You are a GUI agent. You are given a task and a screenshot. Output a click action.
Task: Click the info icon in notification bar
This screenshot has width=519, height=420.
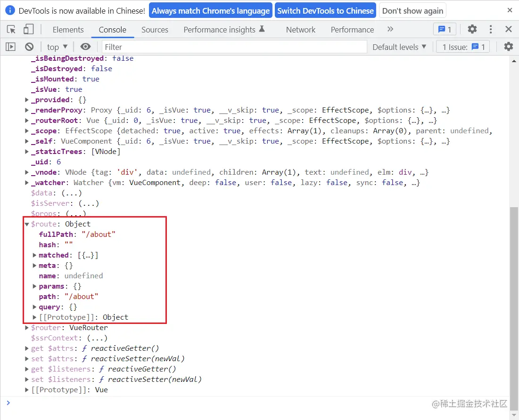click(x=10, y=10)
